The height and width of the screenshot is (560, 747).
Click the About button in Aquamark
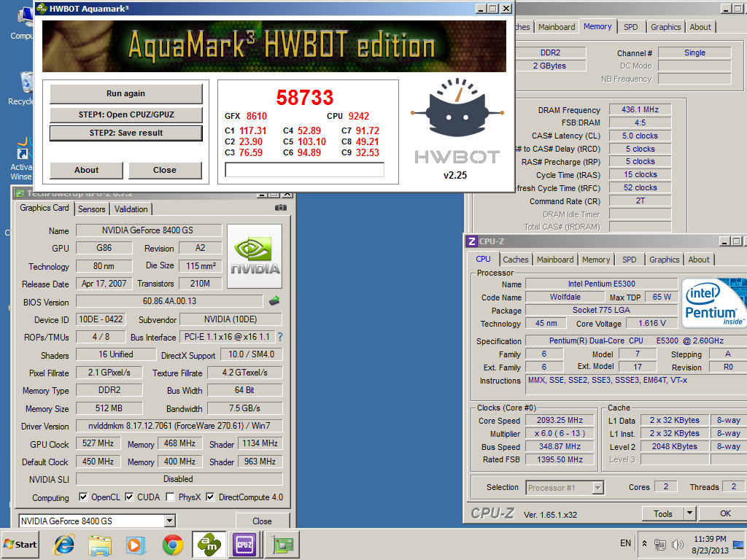(86, 170)
